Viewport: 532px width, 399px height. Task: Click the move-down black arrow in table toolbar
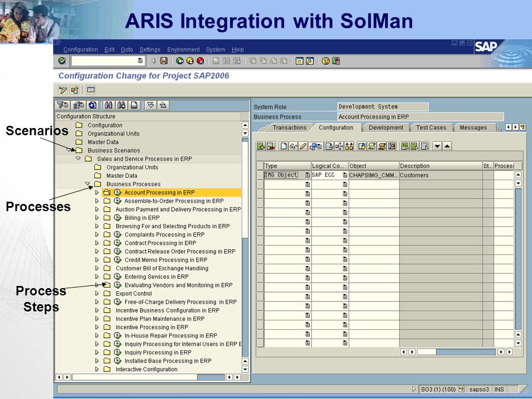[x=437, y=146]
